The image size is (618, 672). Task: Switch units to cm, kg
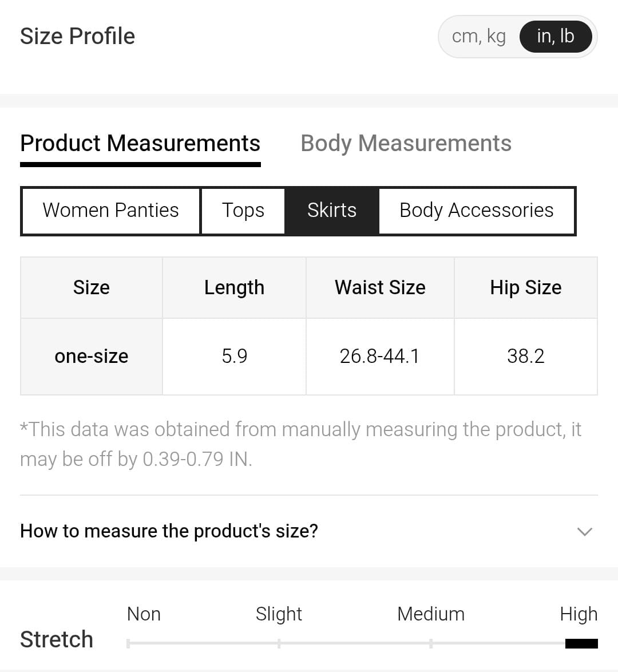pyautogui.click(x=478, y=37)
